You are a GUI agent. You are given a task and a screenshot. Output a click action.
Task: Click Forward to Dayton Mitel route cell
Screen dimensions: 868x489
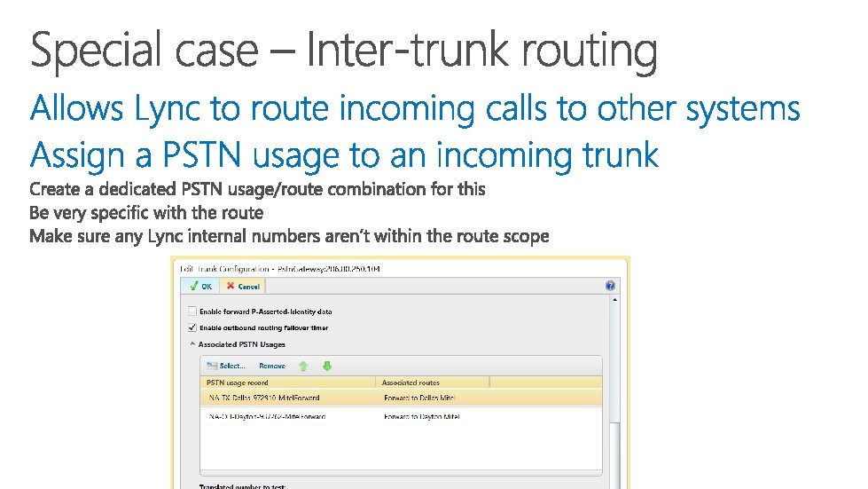(422, 416)
